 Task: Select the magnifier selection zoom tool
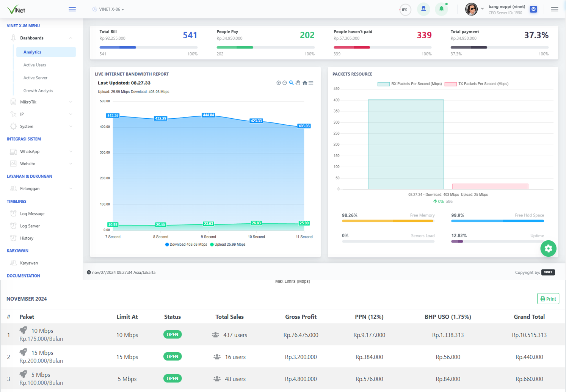tap(291, 83)
